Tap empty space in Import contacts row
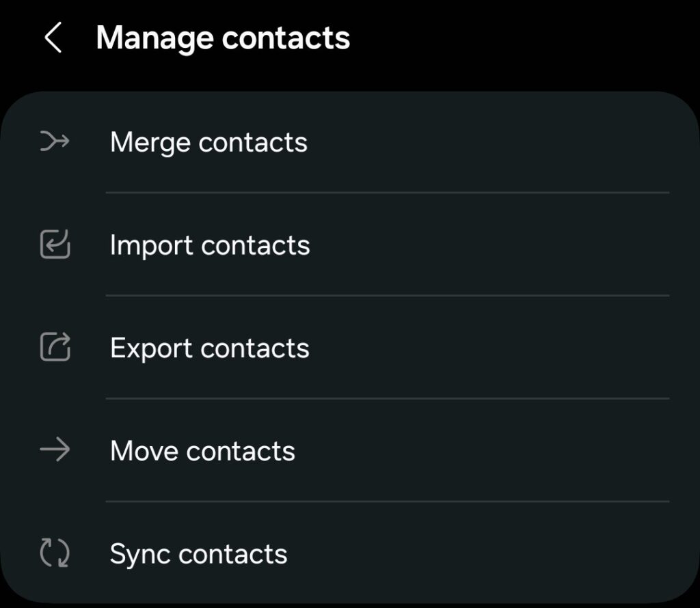 [x=492, y=245]
